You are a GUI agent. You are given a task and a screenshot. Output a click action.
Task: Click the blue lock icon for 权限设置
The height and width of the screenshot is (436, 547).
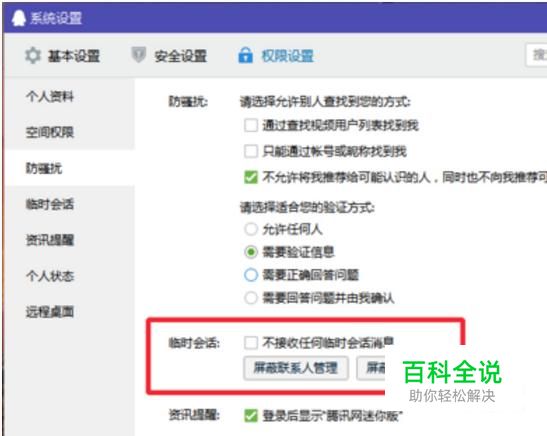click(245, 55)
